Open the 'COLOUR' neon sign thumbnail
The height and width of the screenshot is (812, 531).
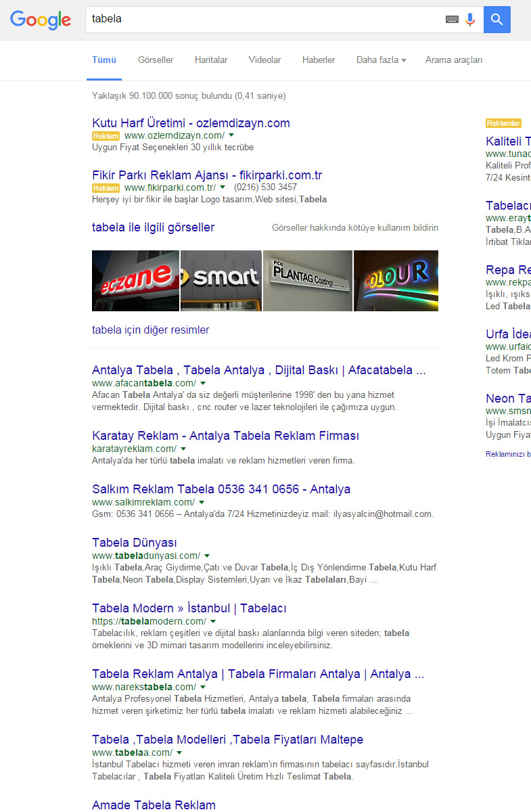click(x=396, y=281)
